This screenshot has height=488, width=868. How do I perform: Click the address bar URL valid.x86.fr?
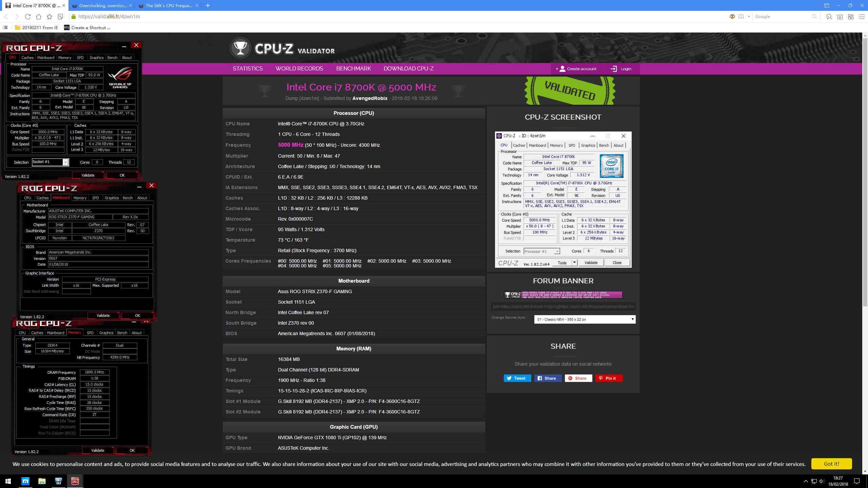[x=109, y=17]
